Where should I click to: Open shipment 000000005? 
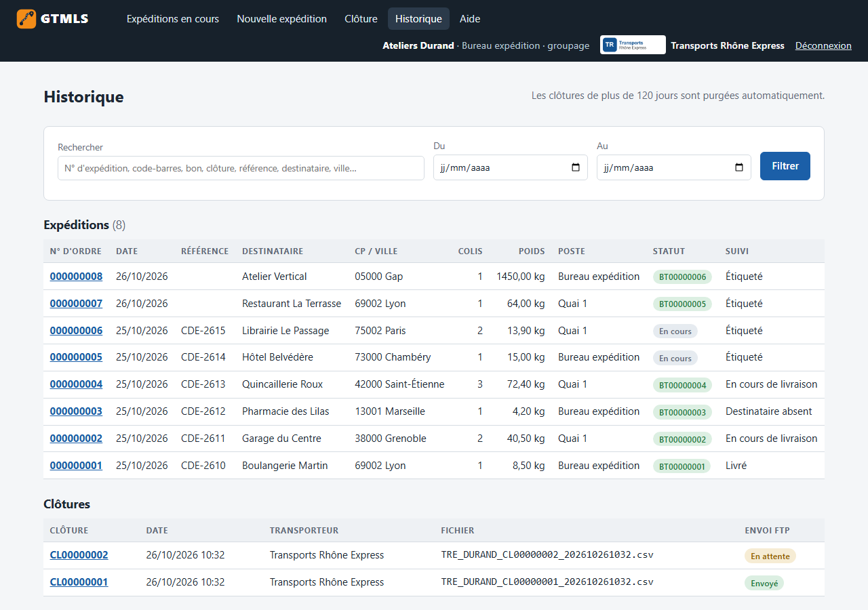(x=76, y=357)
